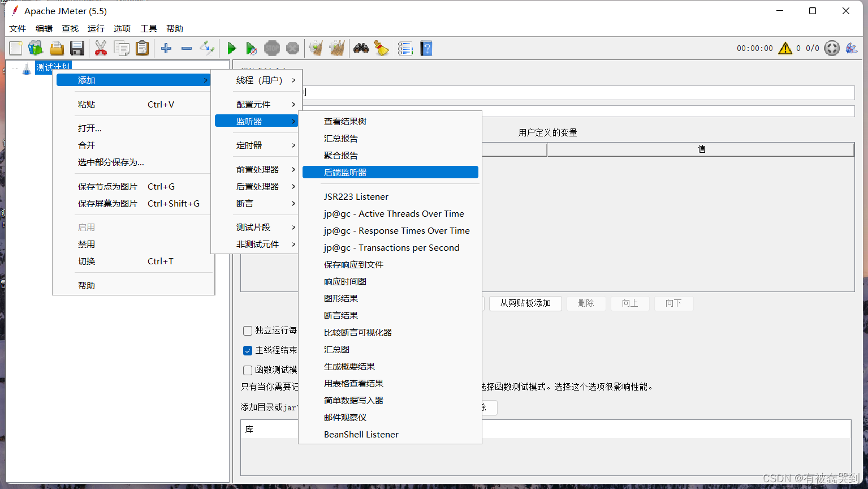Expand the 后置处理器 submenu
Viewport: 868px width, 489px height.
(x=256, y=187)
